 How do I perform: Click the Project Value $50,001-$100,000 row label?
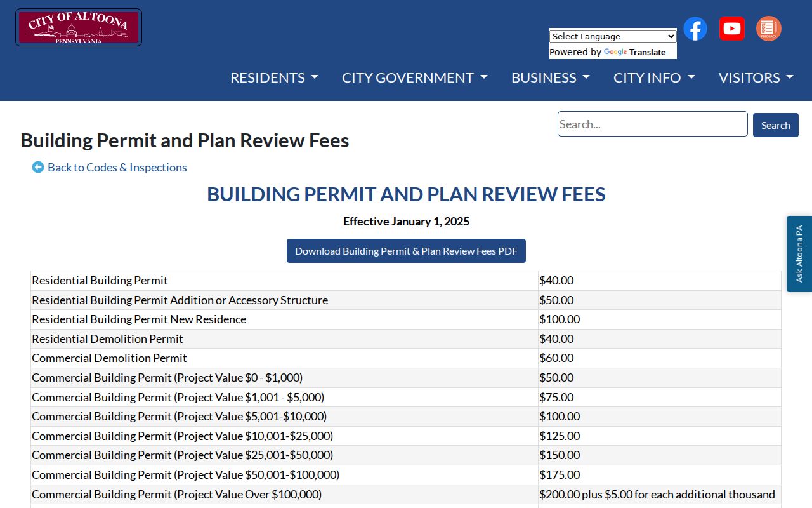186,475
